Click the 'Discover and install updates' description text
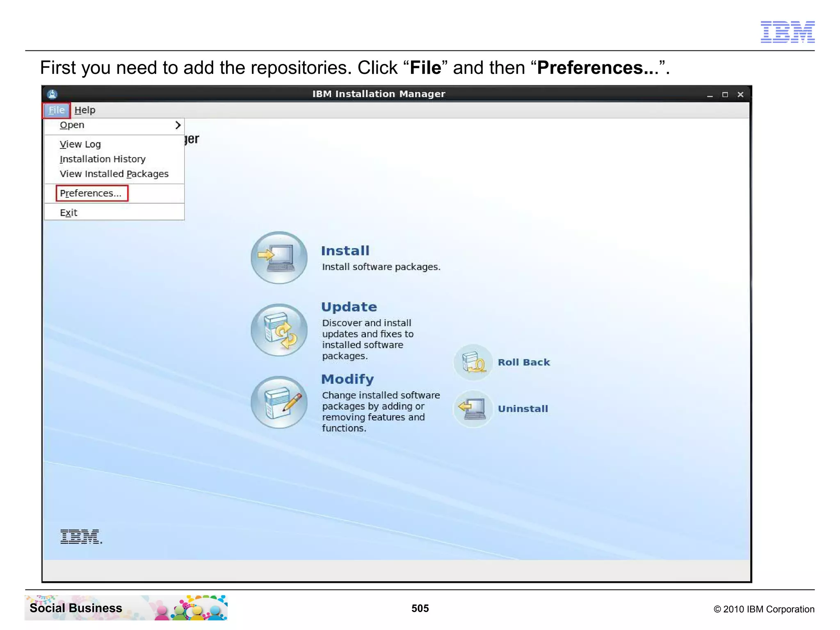Screen dimensions: 840x630 368,340
